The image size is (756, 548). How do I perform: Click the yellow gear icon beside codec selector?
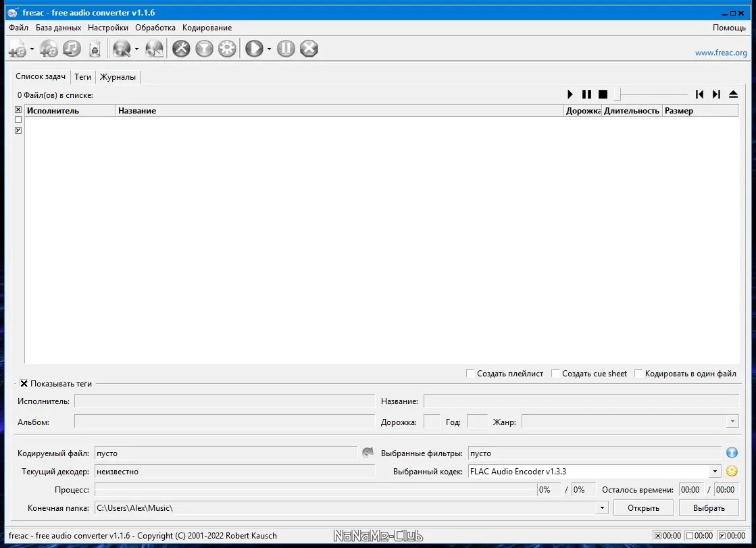(732, 471)
